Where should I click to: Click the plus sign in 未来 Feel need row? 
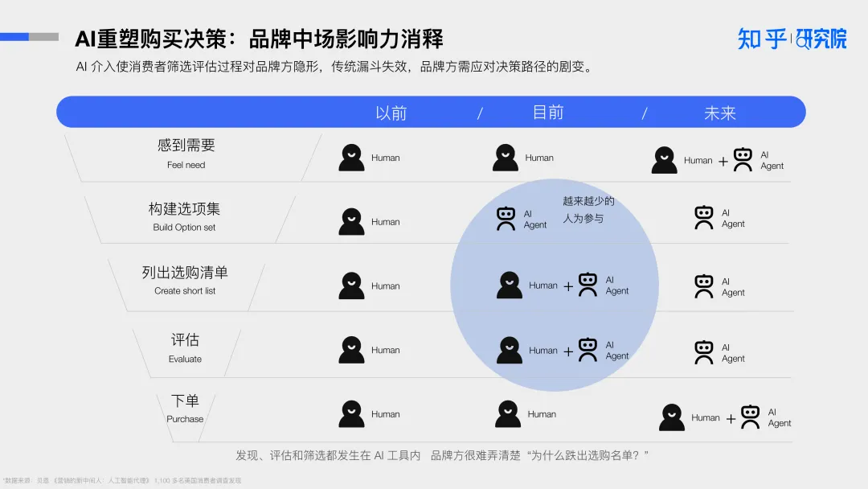tap(723, 161)
